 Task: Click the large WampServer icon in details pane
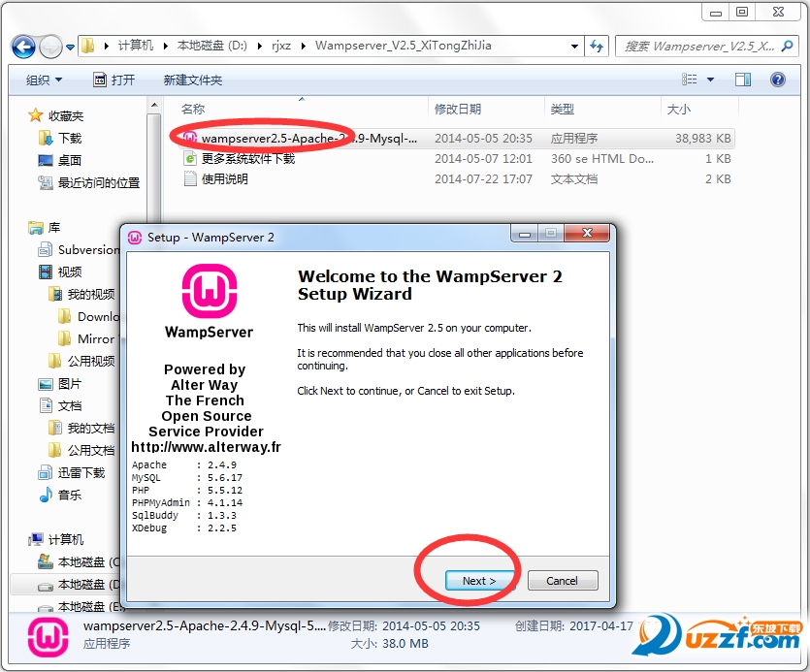[48, 637]
